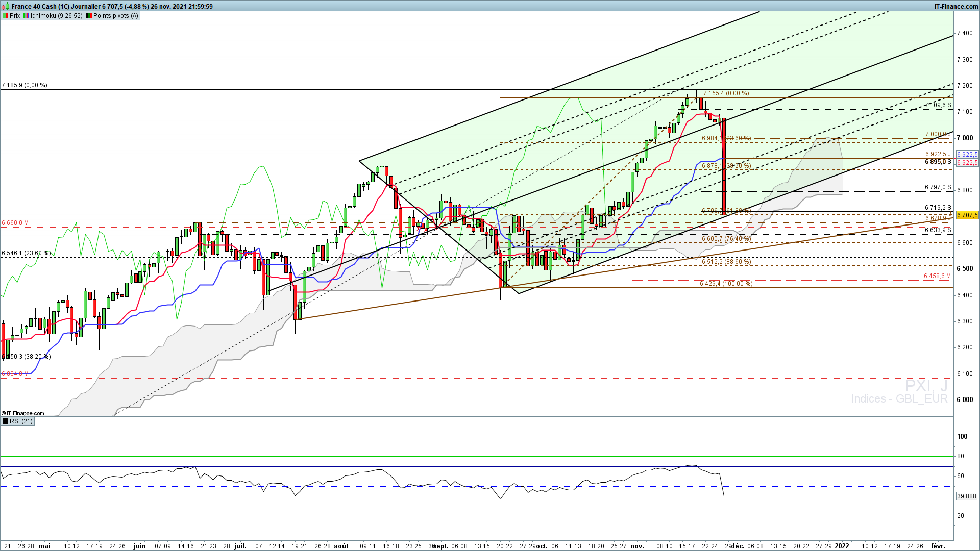Click the candlestick icon in the title bar

[6, 6]
